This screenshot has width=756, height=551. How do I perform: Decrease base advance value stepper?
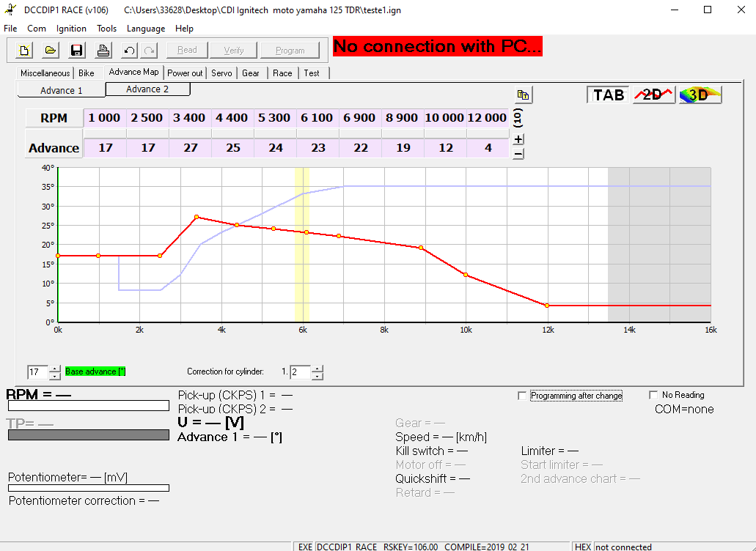[x=55, y=376]
